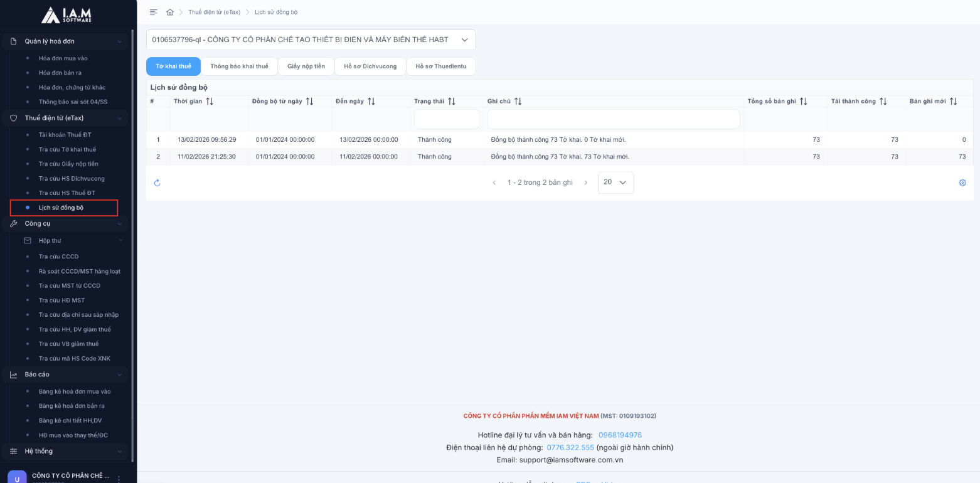Click the hotline number 0968194976 link
The width and height of the screenshot is (980, 483).
click(620, 435)
